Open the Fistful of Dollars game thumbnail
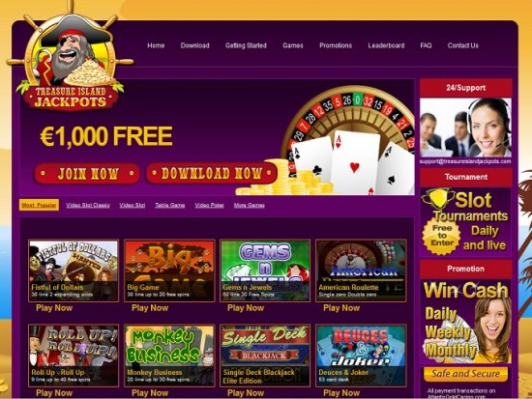This screenshot has height=399, width=532. 74,271
